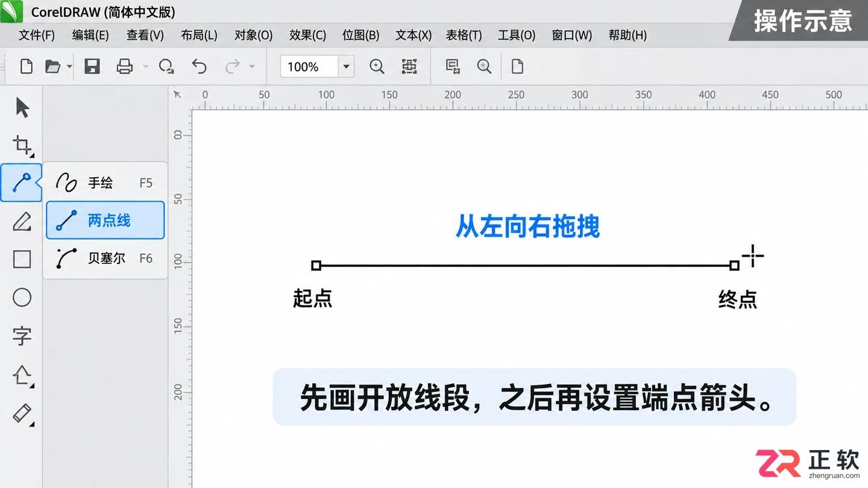Click the zoom-in magnifier beside 100%
This screenshot has width=868, height=488.
click(x=377, y=66)
